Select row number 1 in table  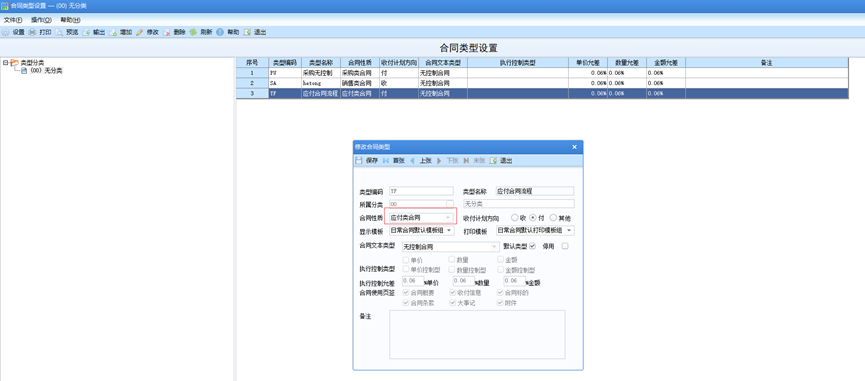tap(252, 73)
